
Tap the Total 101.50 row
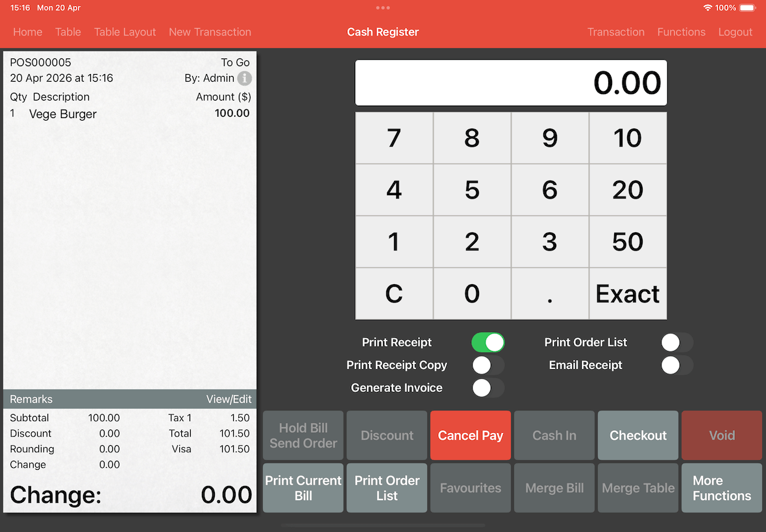coord(209,433)
